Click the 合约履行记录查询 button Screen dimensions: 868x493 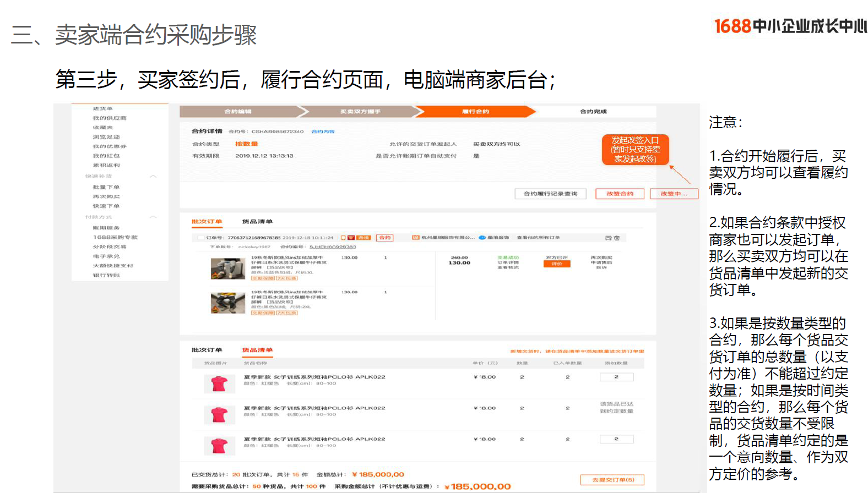tap(551, 194)
